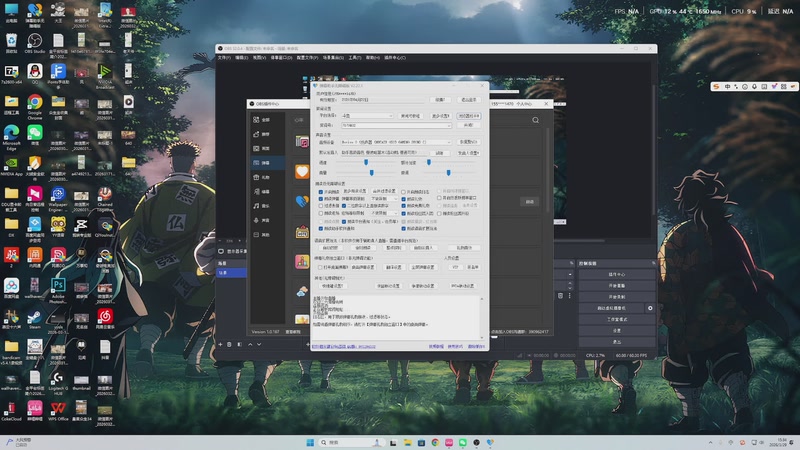Open the OBS Studio desktop shortcut

34,40
